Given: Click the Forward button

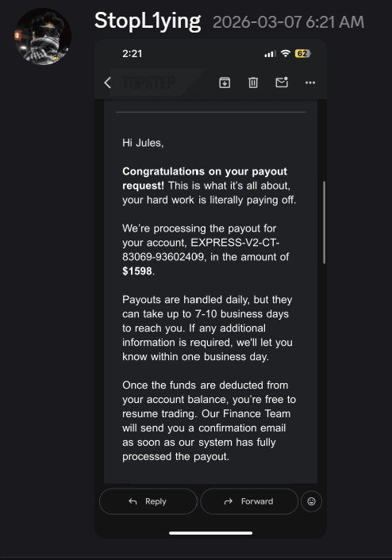Looking at the screenshot, I should (249, 501).
